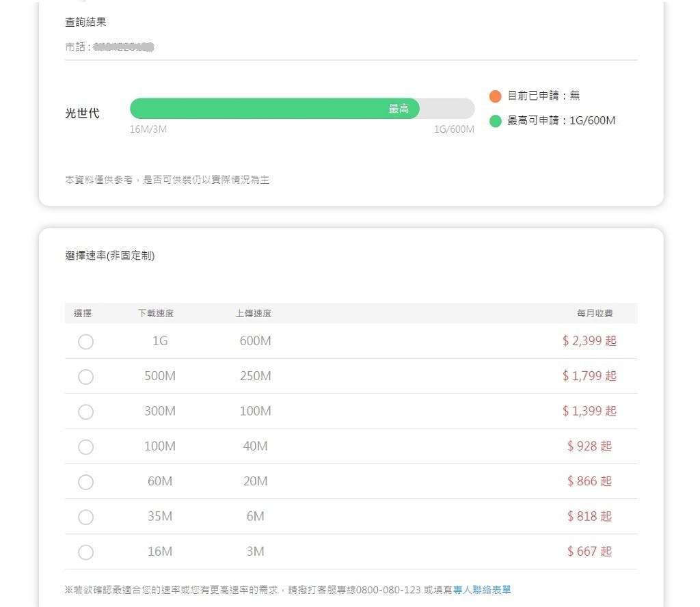The height and width of the screenshot is (607, 700).
Task: Select the 500M/250M plan radio button
Action: pyautogui.click(x=85, y=377)
